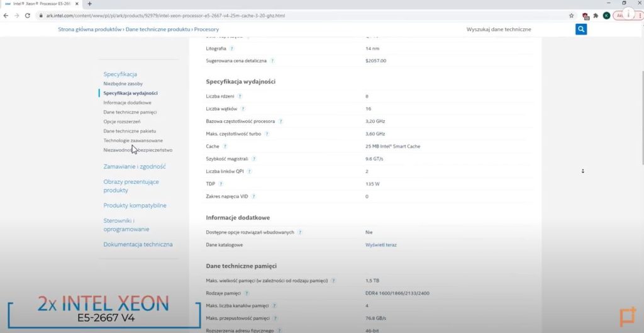Select Dane techniczne pakietu in sidebar
Viewport: 644px width, 333px height.
point(130,131)
